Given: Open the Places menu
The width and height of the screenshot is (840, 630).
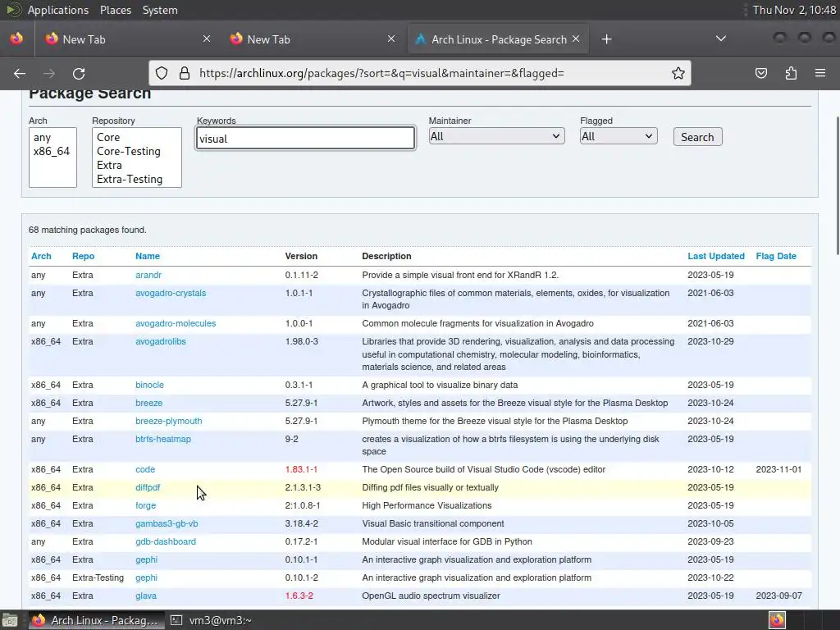Looking at the screenshot, I should [x=115, y=10].
